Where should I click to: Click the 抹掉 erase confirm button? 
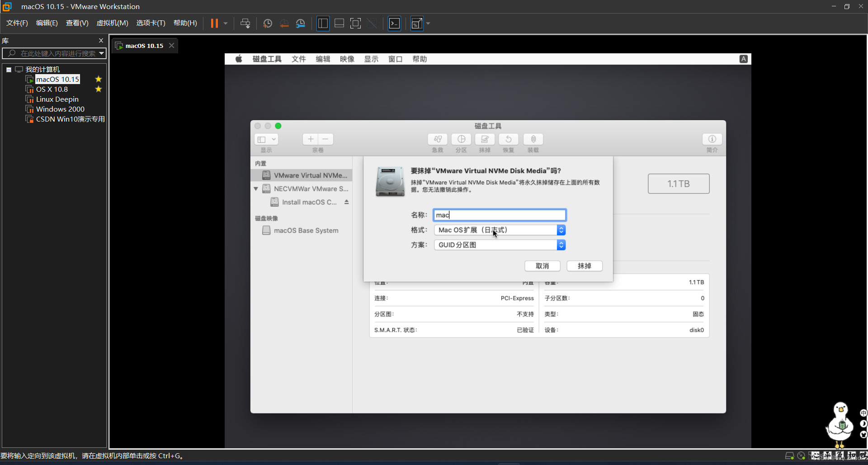point(584,266)
